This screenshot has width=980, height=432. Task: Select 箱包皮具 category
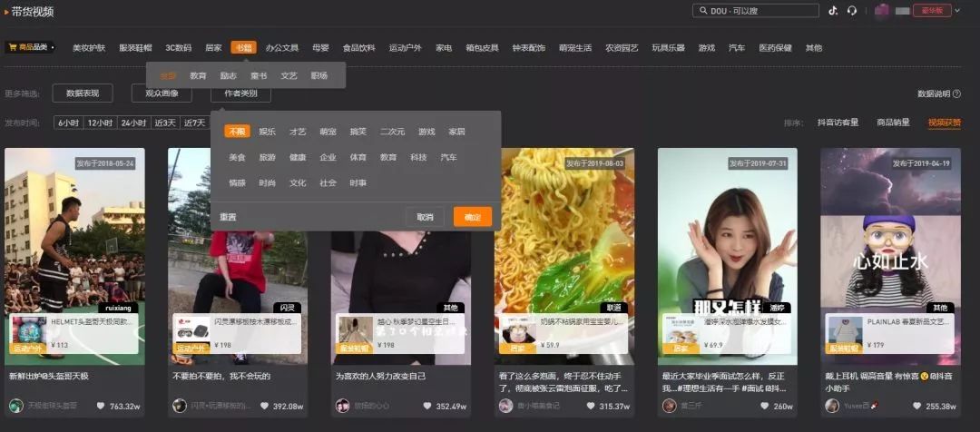[x=482, y=48]
